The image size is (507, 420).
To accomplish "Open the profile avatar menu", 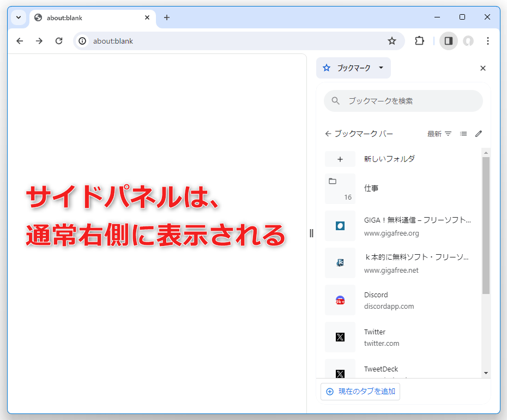I will 468,41.
